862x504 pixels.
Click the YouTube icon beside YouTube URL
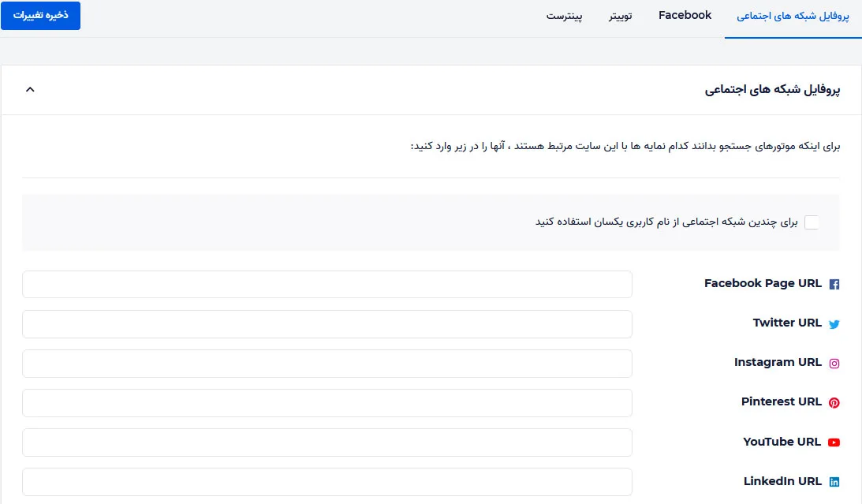click(x=834, y=442)
